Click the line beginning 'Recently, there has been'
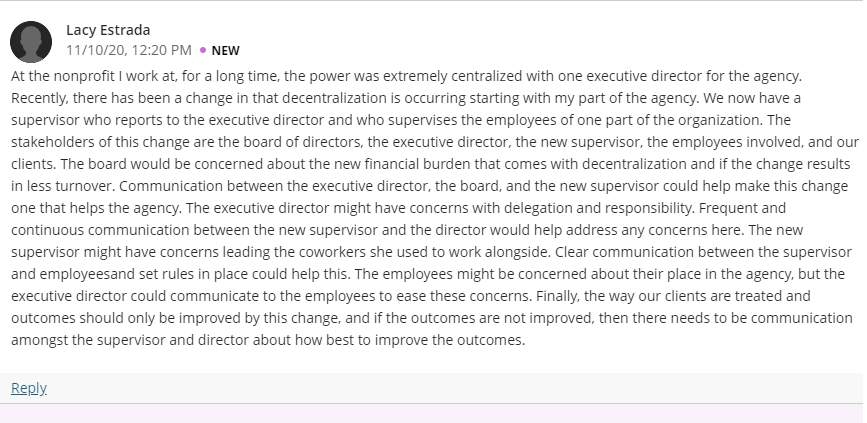 [x=406, y=98]
